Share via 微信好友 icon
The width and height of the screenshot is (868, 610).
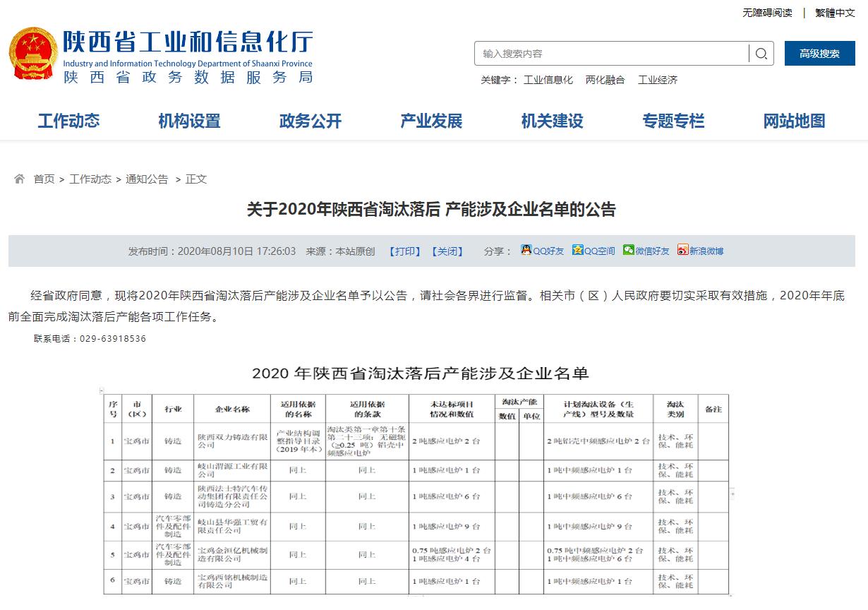(629, 250)
